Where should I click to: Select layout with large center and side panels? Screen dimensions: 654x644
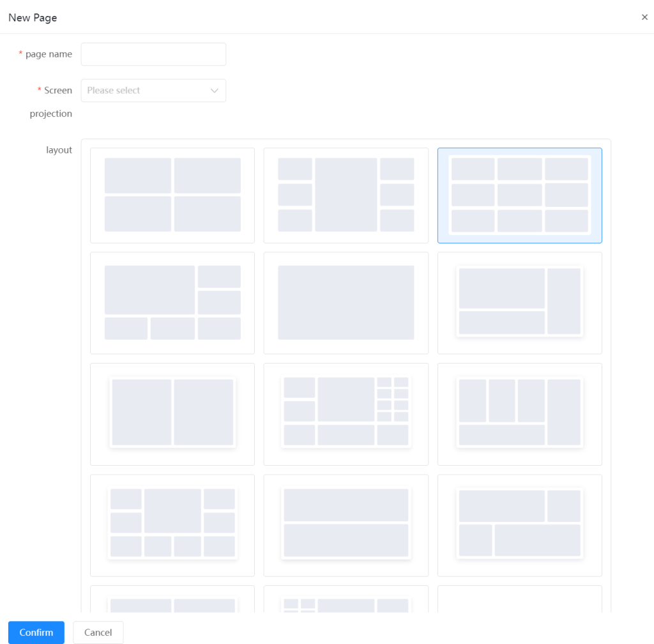(x=346, y=195)
